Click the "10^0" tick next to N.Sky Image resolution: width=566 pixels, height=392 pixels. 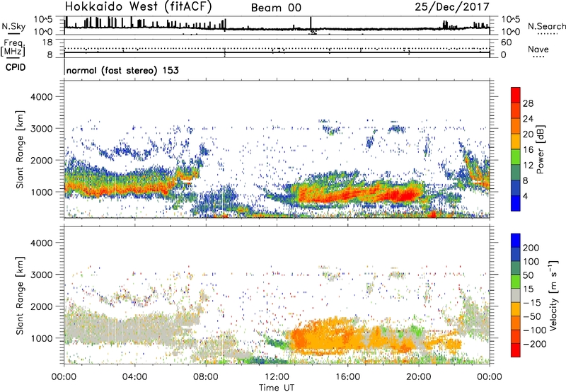[43, 32]
